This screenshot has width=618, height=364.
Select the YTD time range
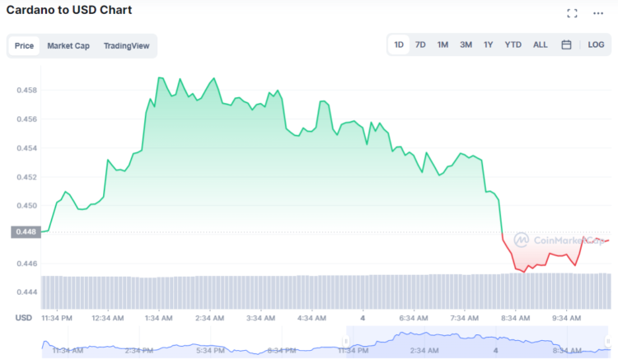(x=513, y=44)
